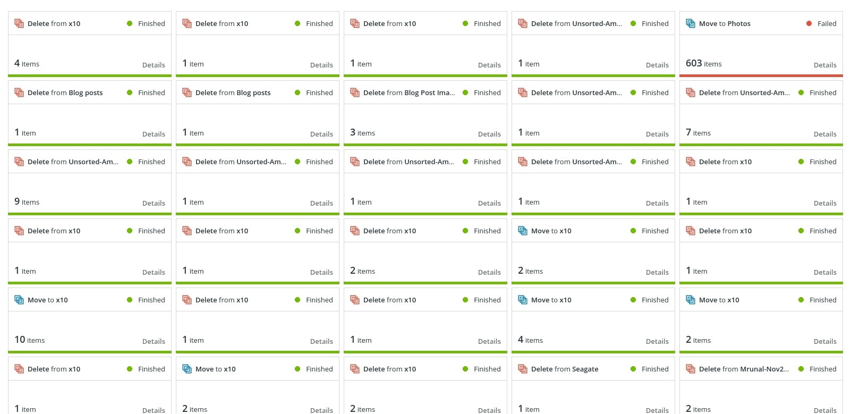Screen dimensions: 868x414
Task: Click delete icon on Blog Post Ima... card
Action: (x=355, y=92)
